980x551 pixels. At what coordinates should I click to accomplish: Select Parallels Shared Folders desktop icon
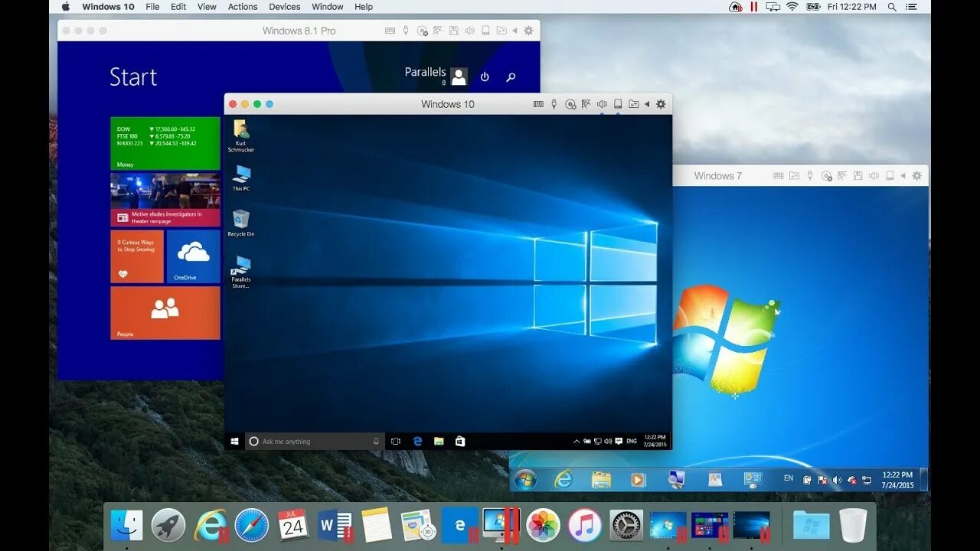click(x=241, y=272)
